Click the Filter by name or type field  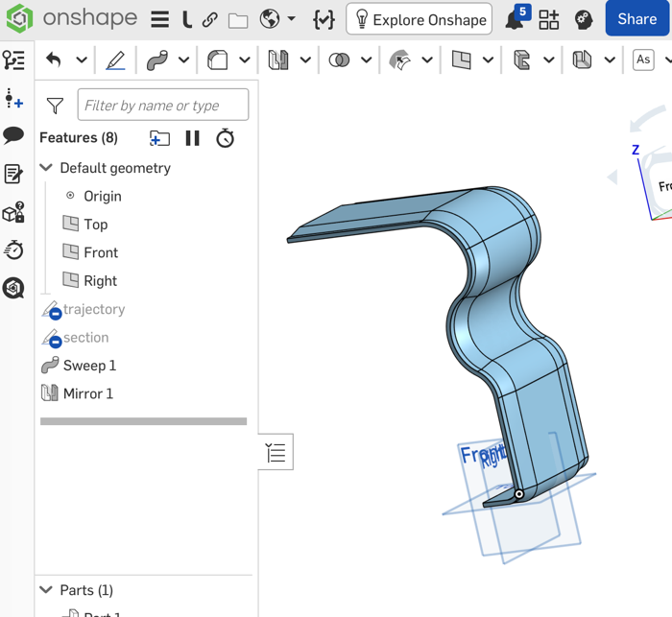click(x=162, y=106)
